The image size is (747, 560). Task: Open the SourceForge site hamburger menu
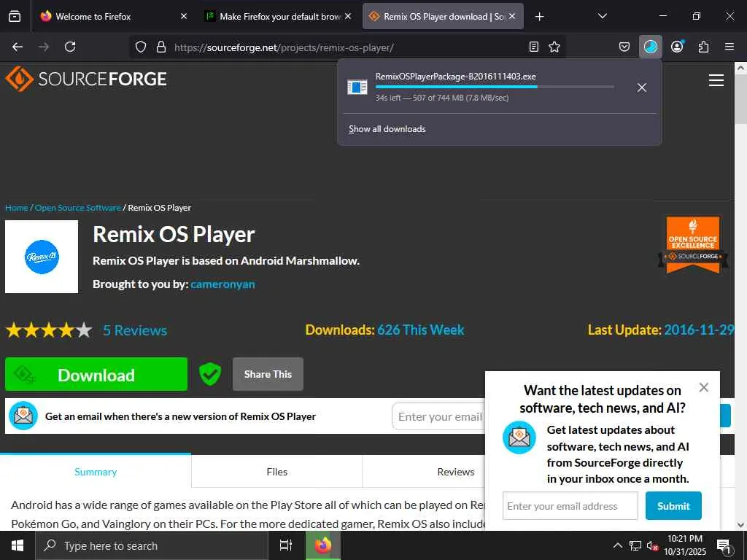tap(716, 80)
